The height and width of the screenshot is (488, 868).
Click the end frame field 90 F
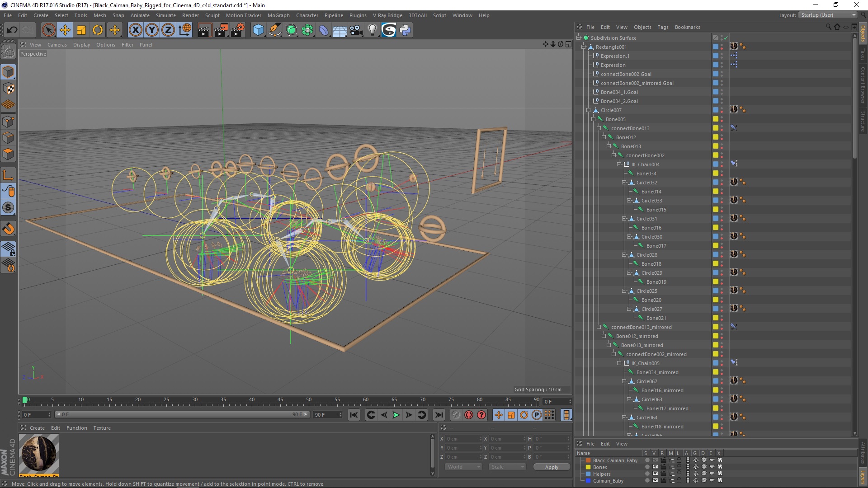point(328,414)
